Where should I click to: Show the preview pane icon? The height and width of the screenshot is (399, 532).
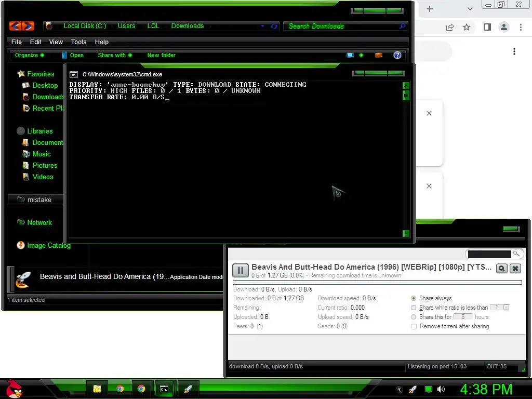(x=379, y=55)
